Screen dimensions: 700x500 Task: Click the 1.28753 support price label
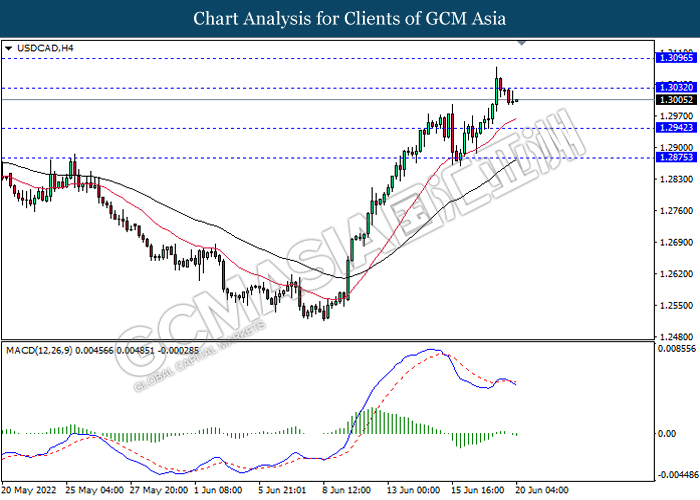(676, 157)
